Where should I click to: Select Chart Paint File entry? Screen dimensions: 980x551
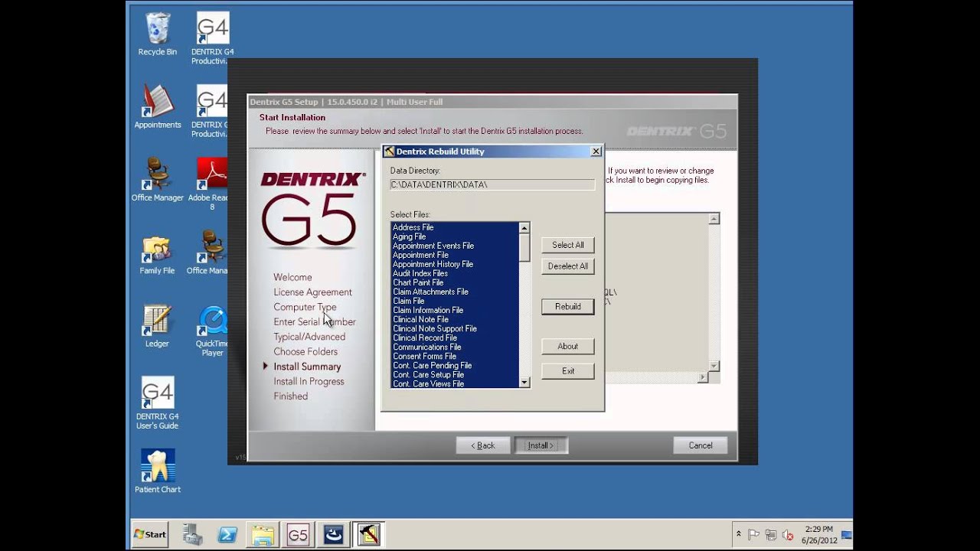tap(455, 282)
